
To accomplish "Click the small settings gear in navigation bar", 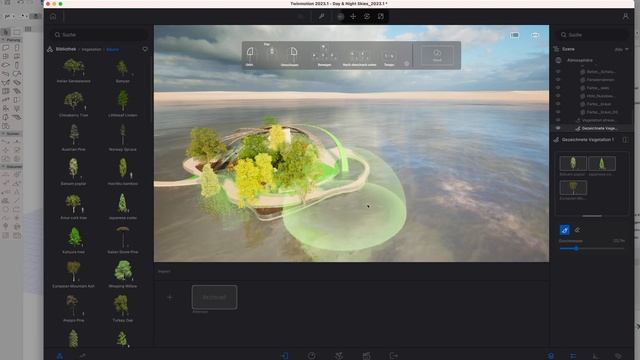I will [x=407, y=64].
